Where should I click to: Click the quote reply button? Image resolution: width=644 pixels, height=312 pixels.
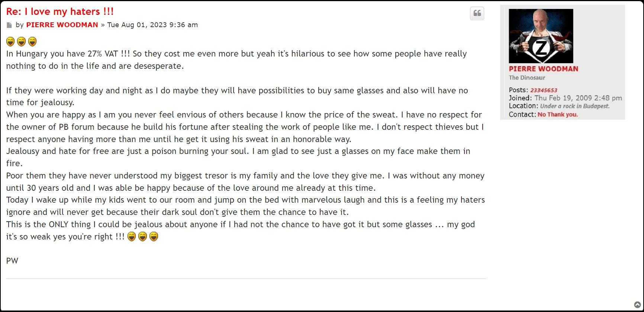(477, 13)
